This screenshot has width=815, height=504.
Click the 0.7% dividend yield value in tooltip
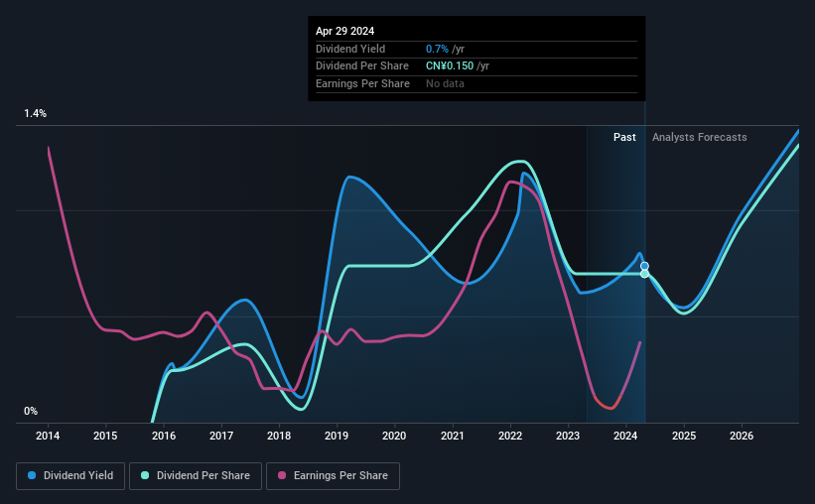click(437, 49)
